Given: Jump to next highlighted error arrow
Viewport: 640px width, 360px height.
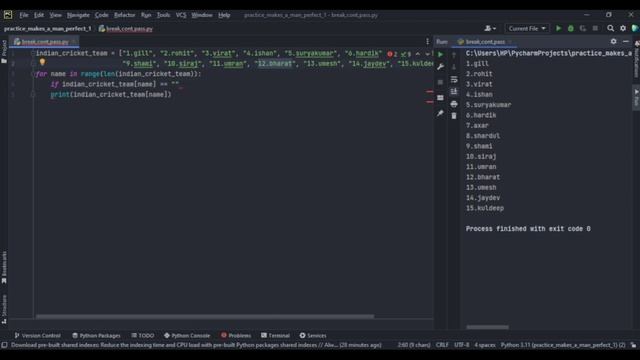Looking at the screenshot, I should click(427, 53).
